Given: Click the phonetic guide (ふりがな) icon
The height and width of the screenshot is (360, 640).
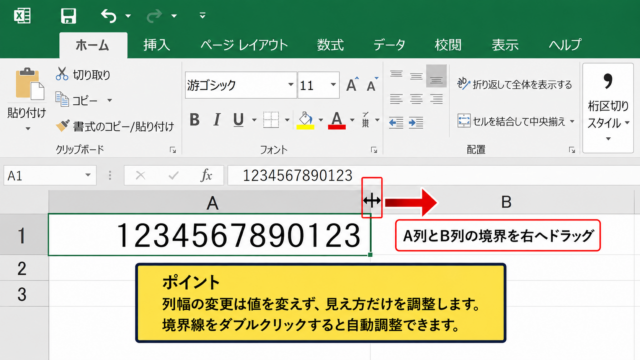Looking at the screenshot, I should point(366,120).
